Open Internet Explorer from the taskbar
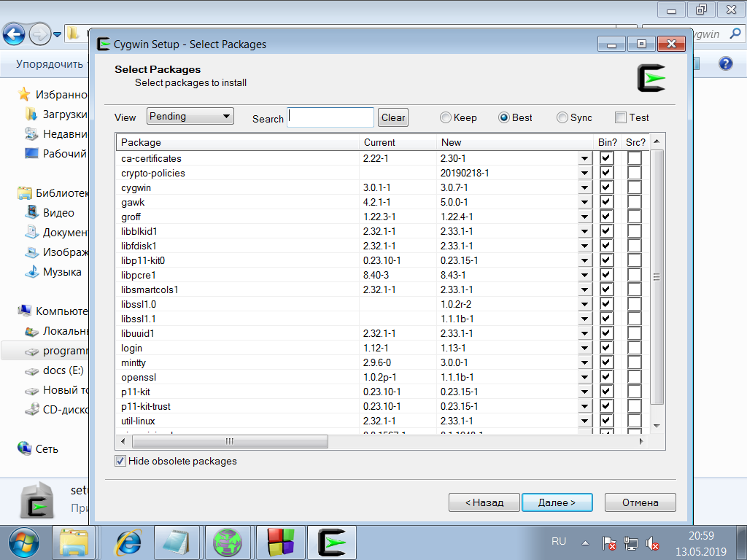The height and width of the screenshot is (560, 747). (129, 542)
